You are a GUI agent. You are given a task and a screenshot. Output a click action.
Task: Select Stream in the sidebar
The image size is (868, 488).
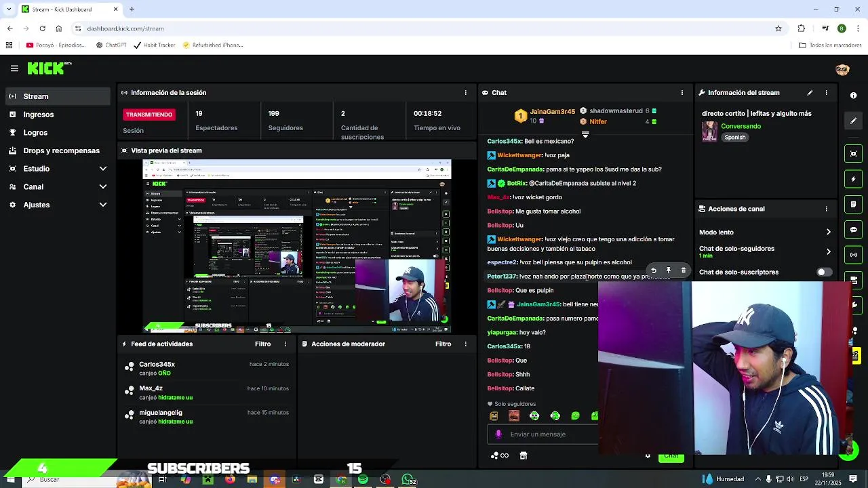(x=57, y=96)
